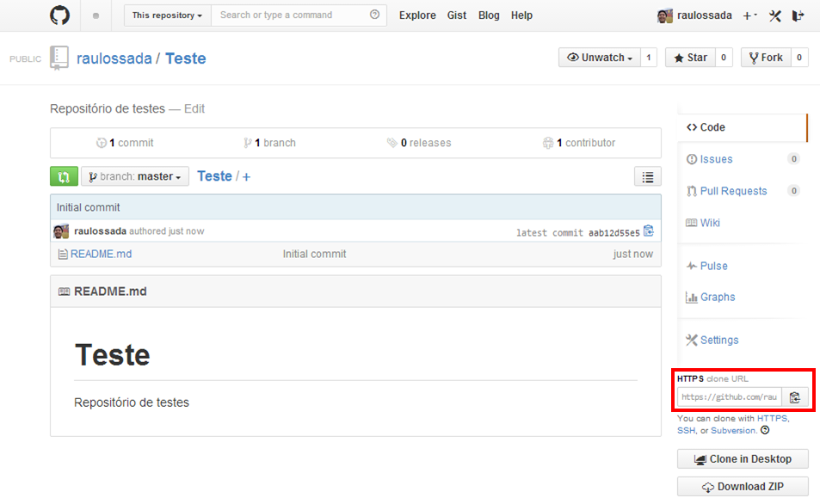Viewport: 820px width, 504px height.
Task: Click raulossada's profile avatar in header
Action: (x=664, y=15)
